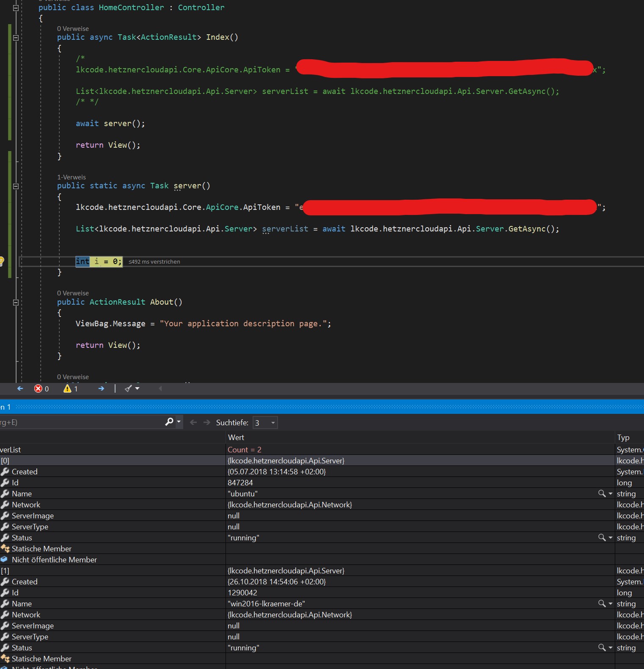The height and width of the screenshot is (669, 644).
Task: Open dropdown next to "ubuntu" visualizer
Action: point(610,493)
